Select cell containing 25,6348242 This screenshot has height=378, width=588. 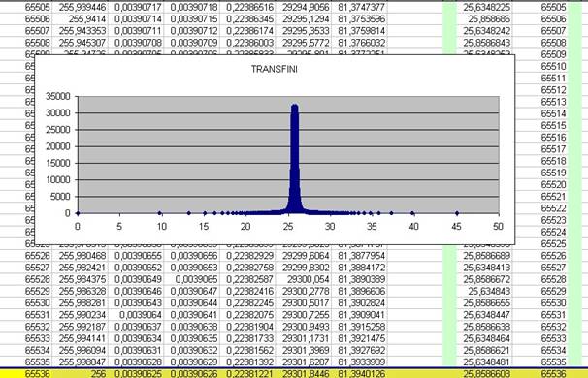(484, 31)
